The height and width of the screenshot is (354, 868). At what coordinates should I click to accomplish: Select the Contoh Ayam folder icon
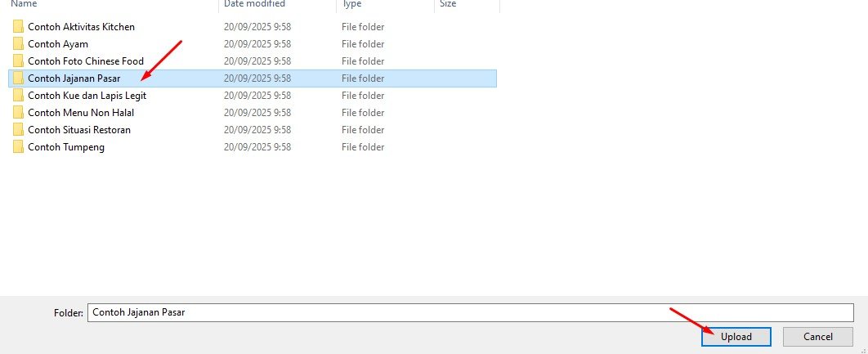pyautogui.click(x=18, y=44)
